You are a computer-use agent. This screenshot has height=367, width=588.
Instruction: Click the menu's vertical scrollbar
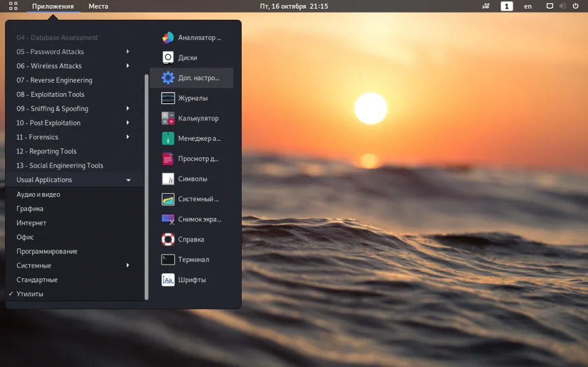(x=147, y=186)
